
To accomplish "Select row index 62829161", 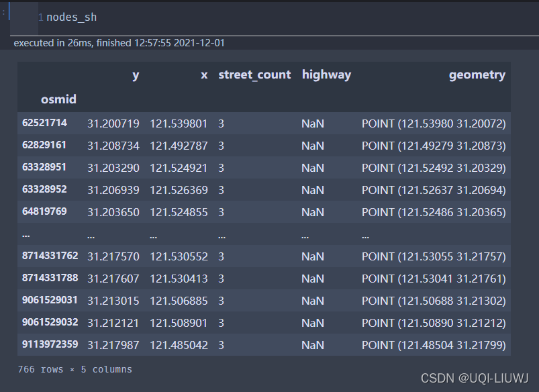I will 44,145.
